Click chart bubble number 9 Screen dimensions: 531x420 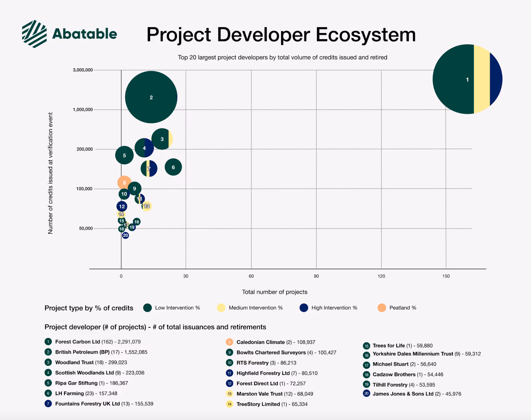(134, 188)
